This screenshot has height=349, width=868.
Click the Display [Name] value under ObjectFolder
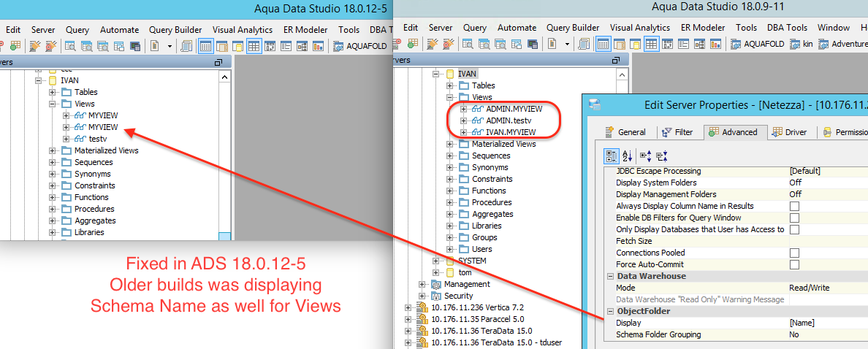point(828,323)
